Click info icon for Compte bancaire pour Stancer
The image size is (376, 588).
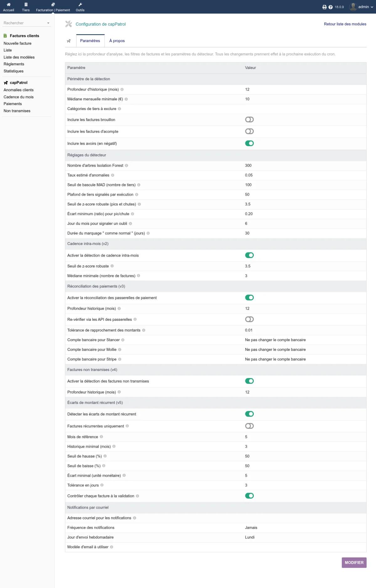tap(123, 340)
